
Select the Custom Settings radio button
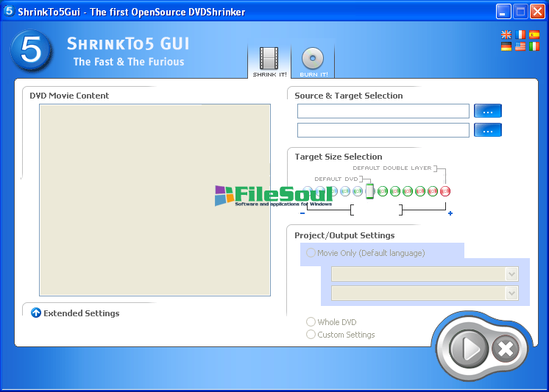[x=311, y=335]
